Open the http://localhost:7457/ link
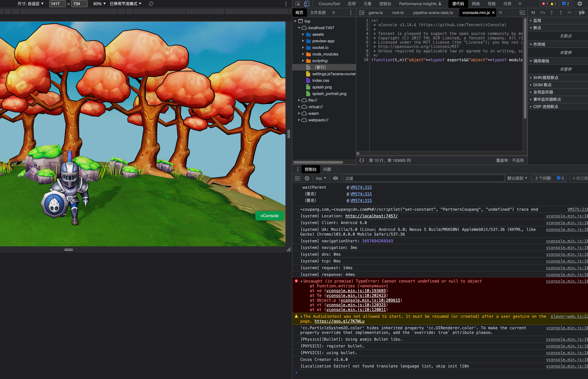This screenshot has height=379, width=588. pos(371,216)
